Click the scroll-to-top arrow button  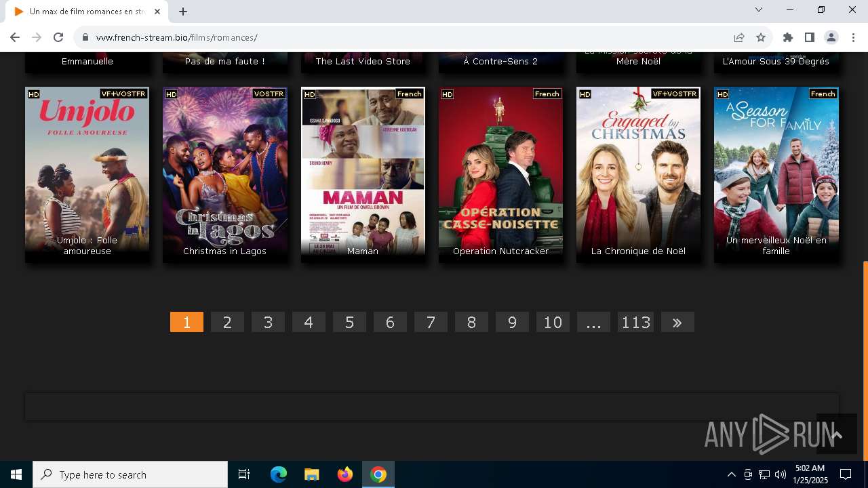[836, 434]
